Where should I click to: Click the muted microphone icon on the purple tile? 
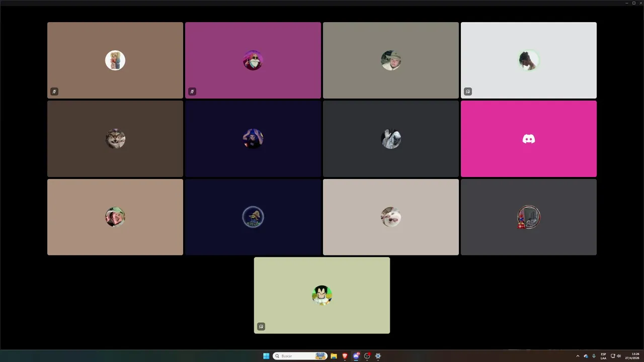(x=192, y=92)
